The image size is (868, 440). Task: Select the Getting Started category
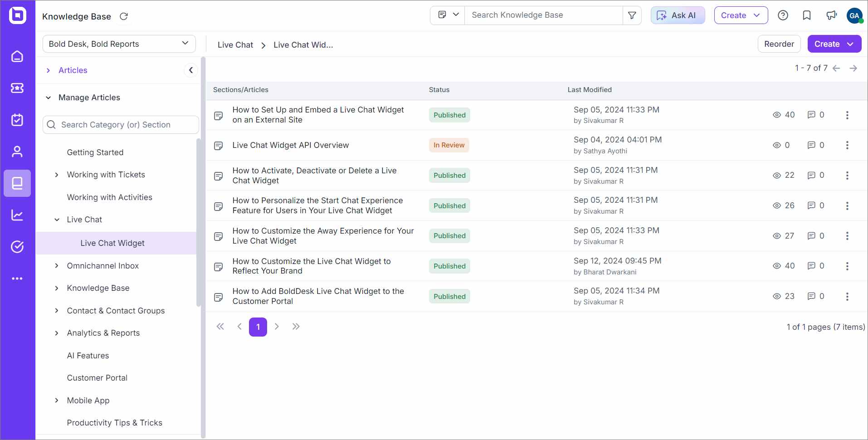coord(95,152)
